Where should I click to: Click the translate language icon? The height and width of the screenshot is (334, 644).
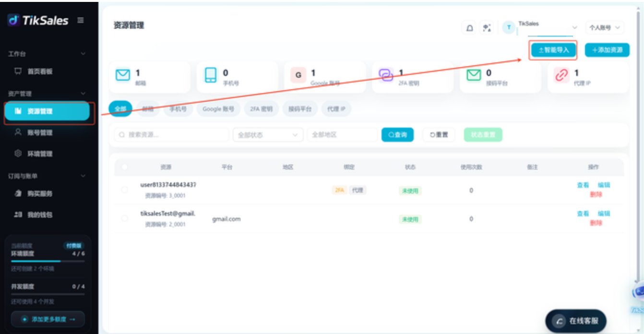pos(487,28)
